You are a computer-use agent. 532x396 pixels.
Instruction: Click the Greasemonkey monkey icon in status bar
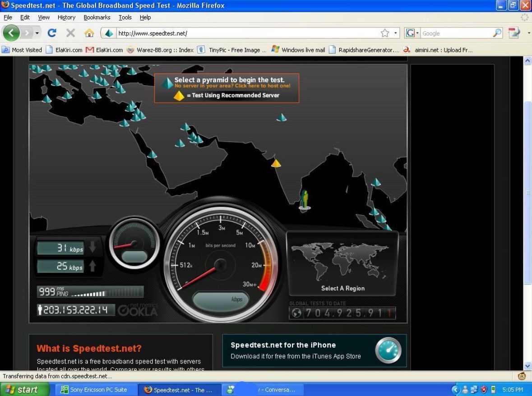coord(522,376)
